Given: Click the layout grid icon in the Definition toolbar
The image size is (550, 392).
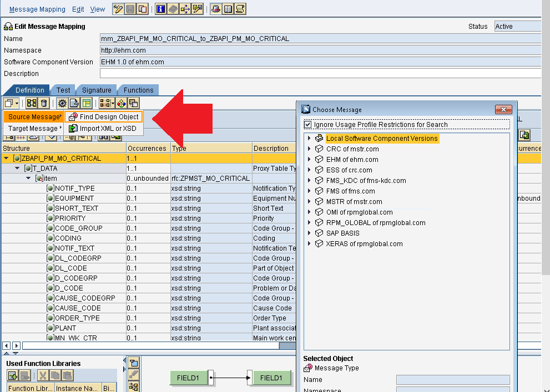Looking at the screenshot, I should click(x=86, y=103).
